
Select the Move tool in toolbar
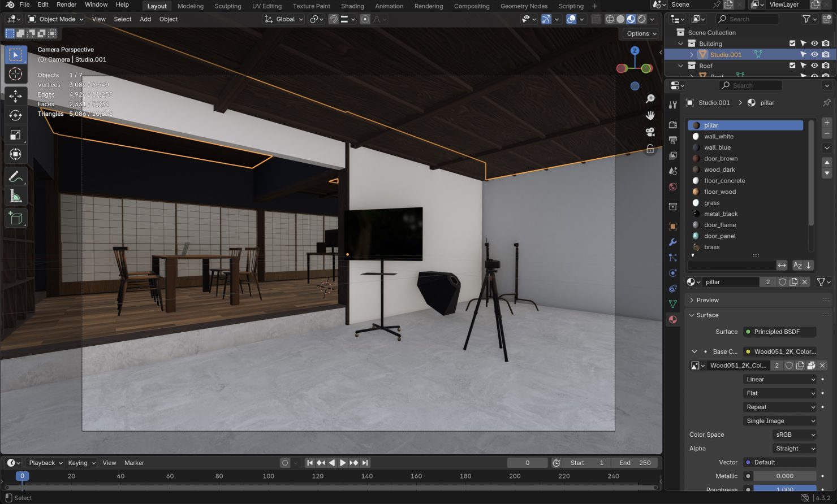click(15, 96)
